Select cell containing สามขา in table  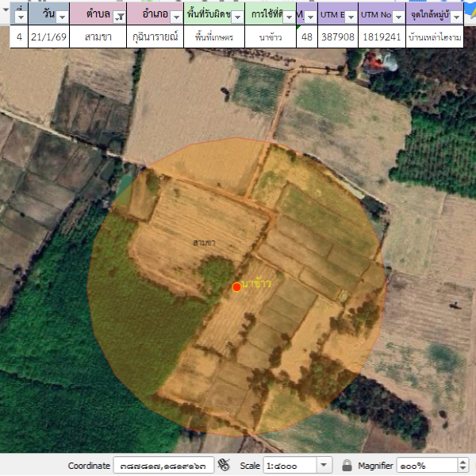click(98, 36)
